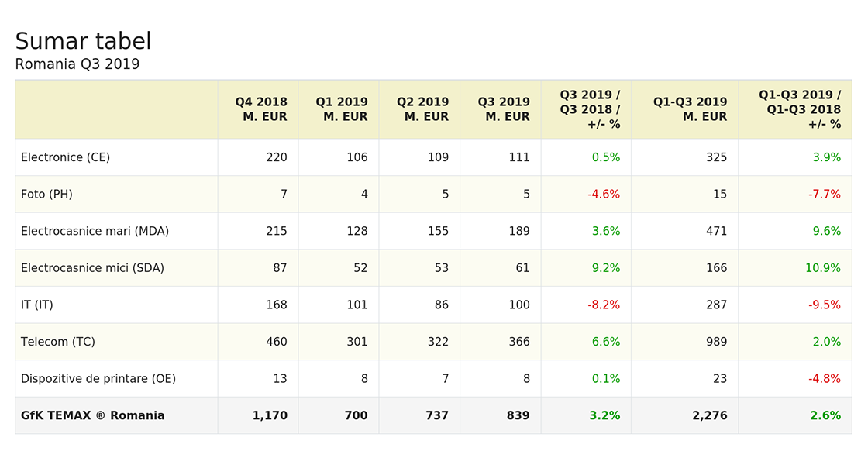The image size is (868, 465).
Task: Click the total Q1-Q3 value 2,276
Action: point(710,415)
